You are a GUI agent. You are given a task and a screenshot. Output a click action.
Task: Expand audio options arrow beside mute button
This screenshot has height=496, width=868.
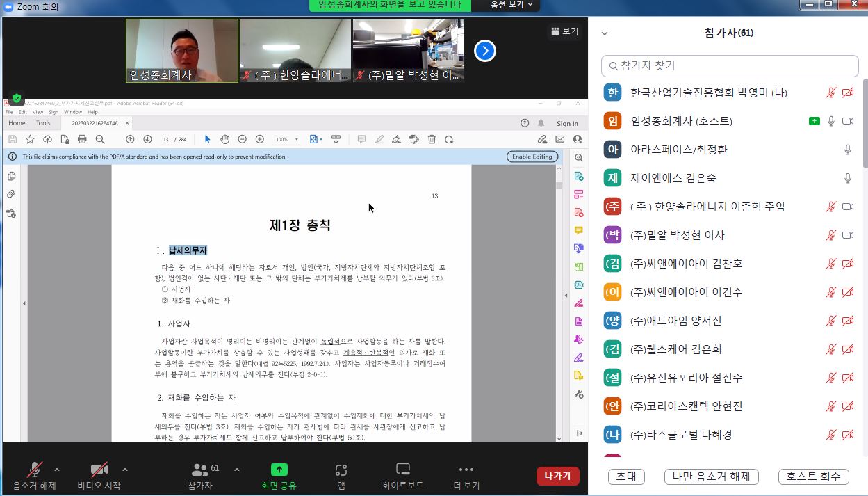pyautogui.click(x=57, y=470)
